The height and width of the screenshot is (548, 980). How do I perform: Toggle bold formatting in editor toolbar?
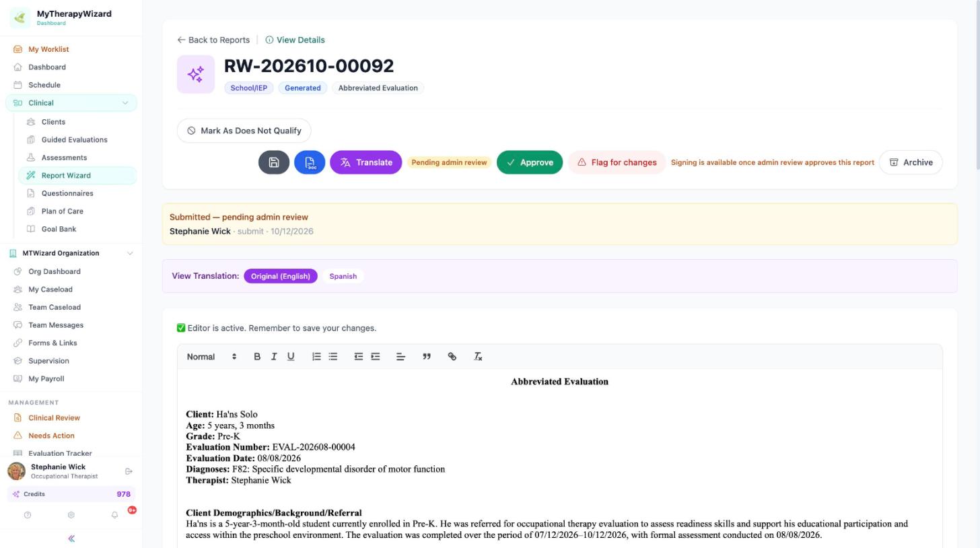[256, 357]
